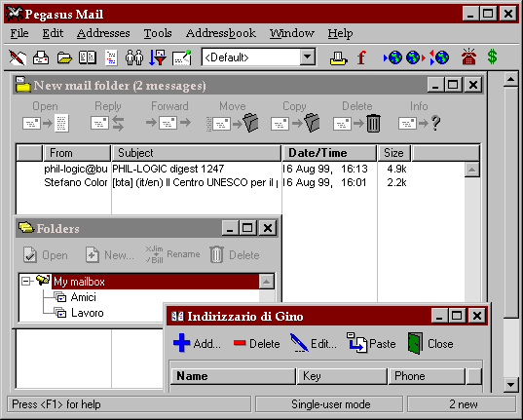Select the Lavoro folder

tap(87, 313)
